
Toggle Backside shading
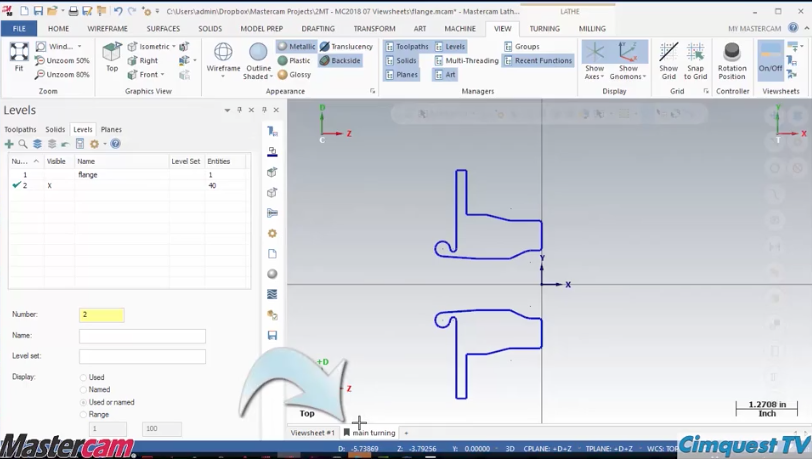click(340, 61)
